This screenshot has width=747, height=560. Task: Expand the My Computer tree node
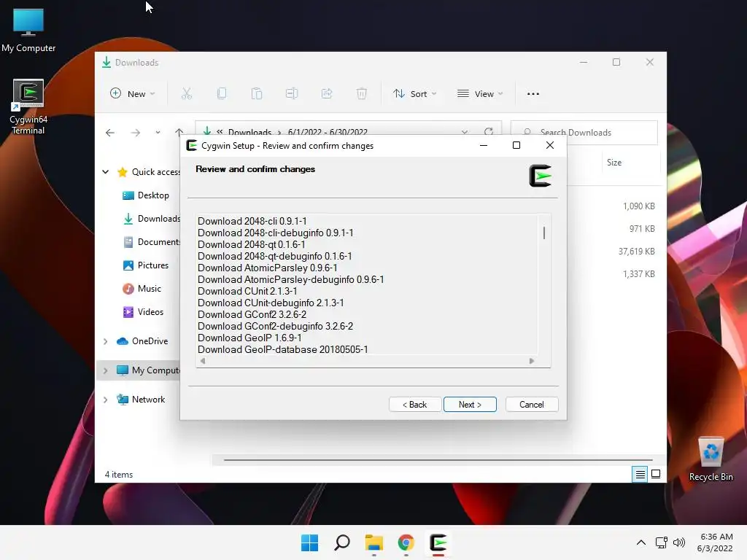pyautogui.click(x=106, y=370)
